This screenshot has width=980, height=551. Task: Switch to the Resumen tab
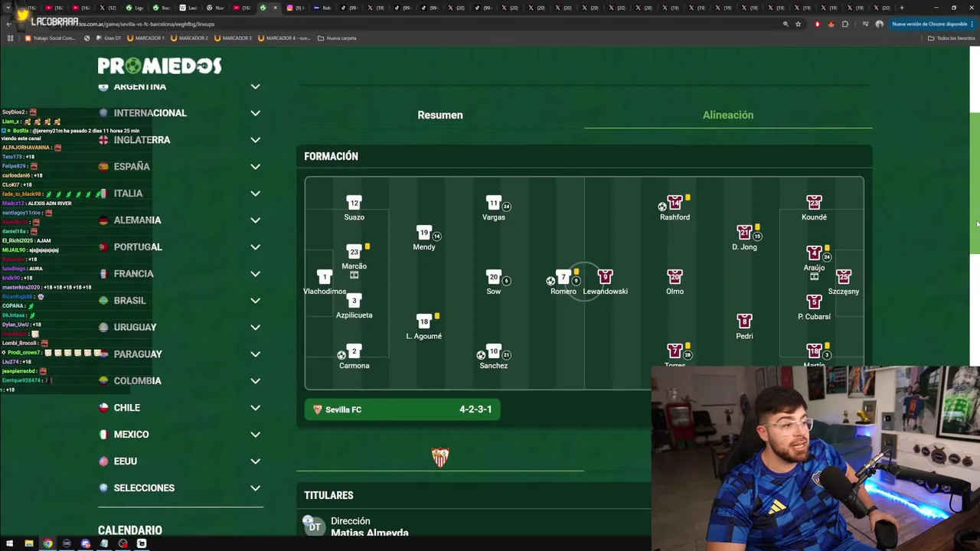point(440,115)
